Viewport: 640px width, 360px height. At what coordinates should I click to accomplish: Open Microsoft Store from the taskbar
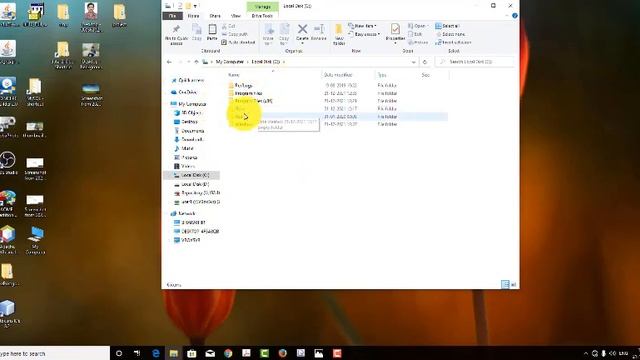[191, 353]
